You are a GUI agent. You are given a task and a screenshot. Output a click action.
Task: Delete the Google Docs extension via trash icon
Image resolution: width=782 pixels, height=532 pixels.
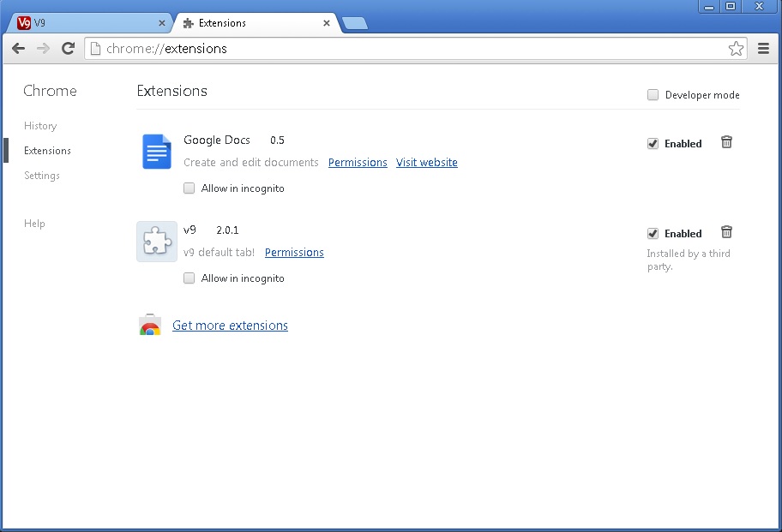pyautogui.click(x=726, y=142)
